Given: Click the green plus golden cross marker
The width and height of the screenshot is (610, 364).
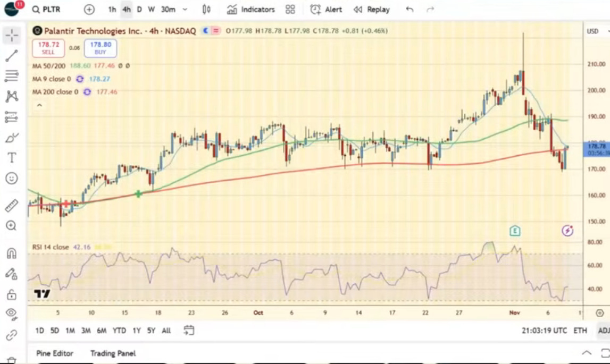Looking at the screenshot, I should 138,193.
